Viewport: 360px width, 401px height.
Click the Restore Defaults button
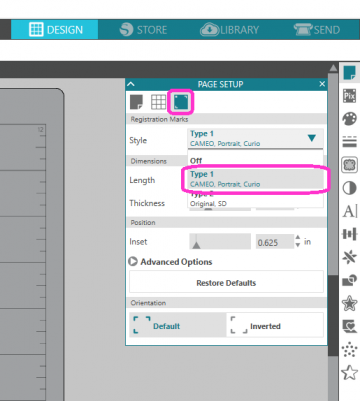click(x=226, y=283)
